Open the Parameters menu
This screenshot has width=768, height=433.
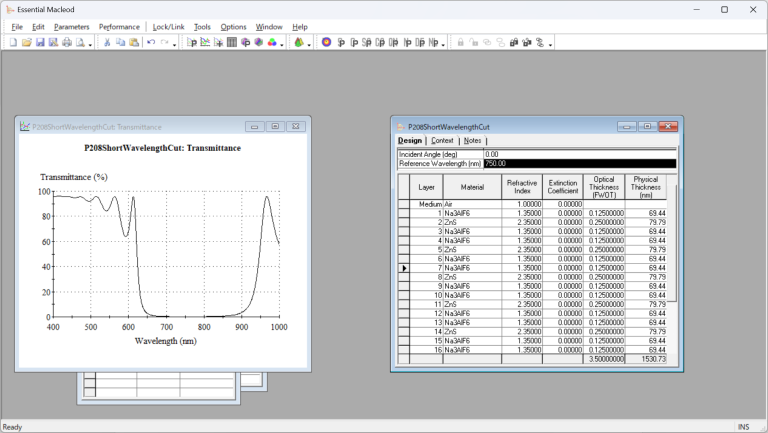pos(71,27)
